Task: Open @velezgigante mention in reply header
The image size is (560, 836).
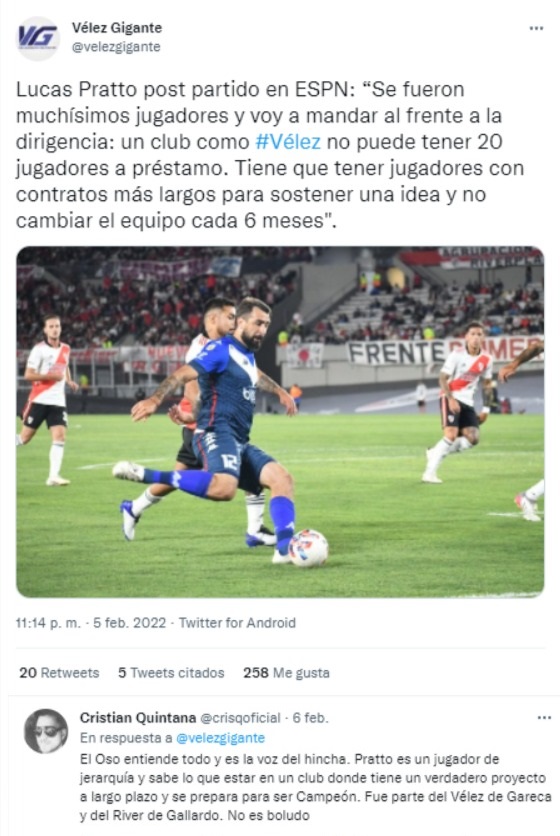Action: tap(220, 738)
